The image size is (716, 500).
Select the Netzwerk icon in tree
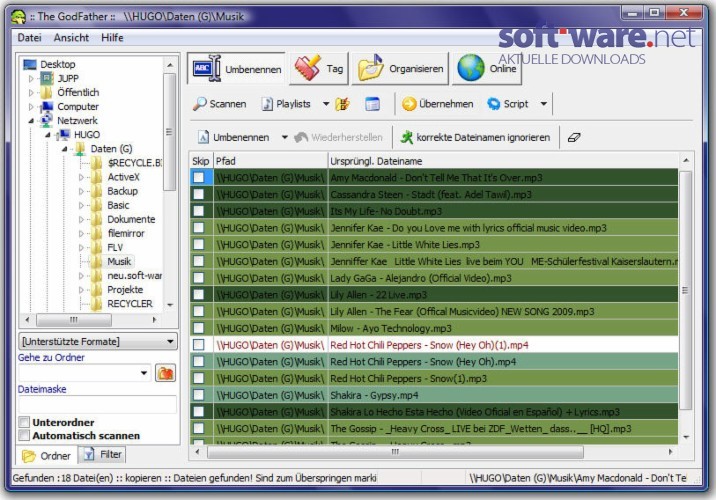(x=46, y=120)
